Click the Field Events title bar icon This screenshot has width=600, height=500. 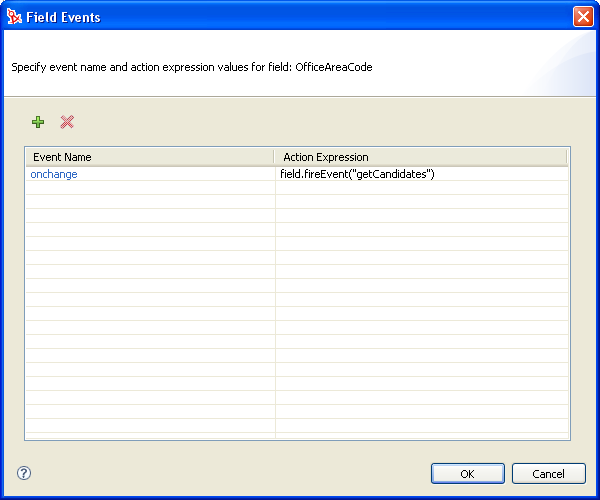(14, 17)
